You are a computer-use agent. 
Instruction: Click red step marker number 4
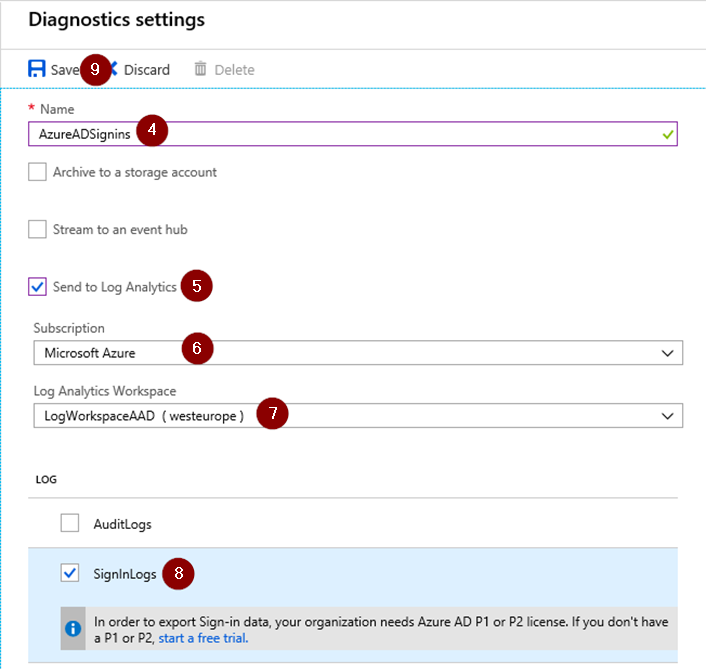pos(152,130)
